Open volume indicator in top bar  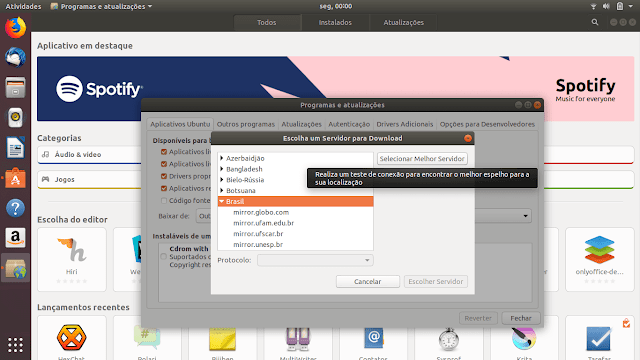point(607,6)
